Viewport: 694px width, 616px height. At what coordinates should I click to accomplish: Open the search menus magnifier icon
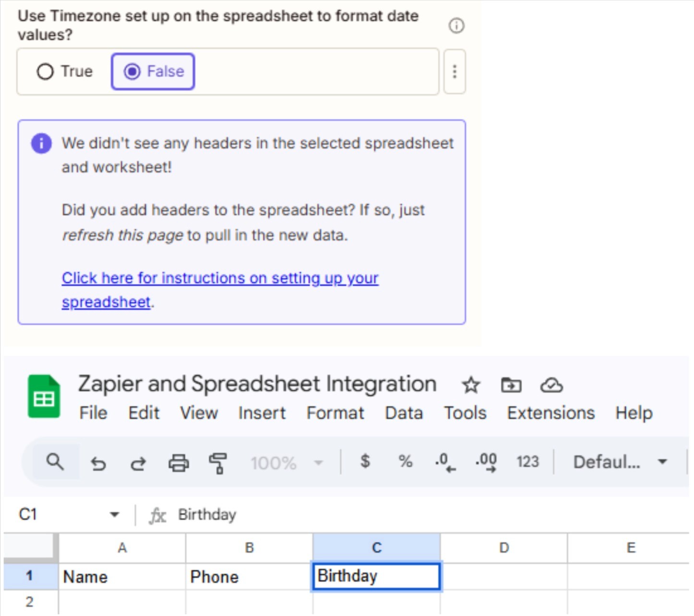pyautogui.click(x=55, y=462)
